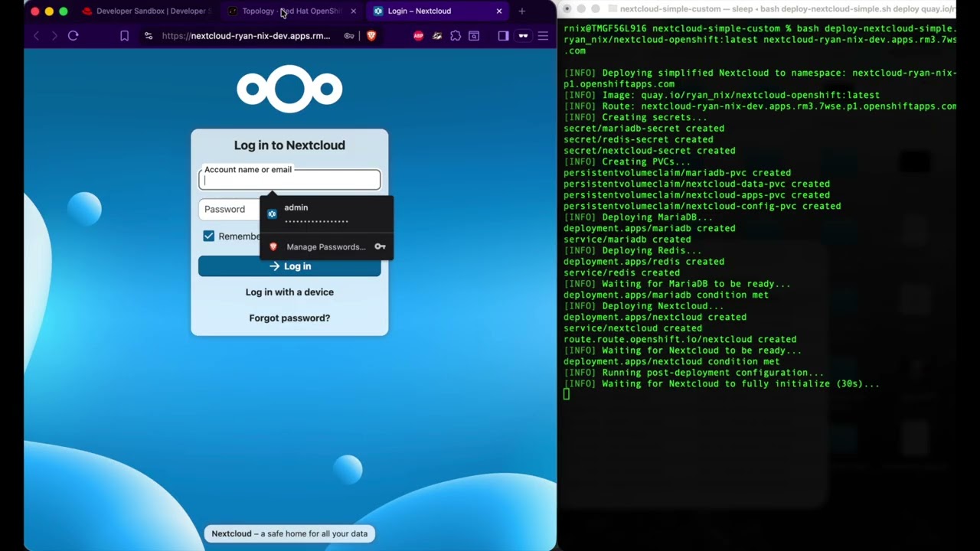Click terminal line 'route.route.openshift.io/nextcloud created'
The image size is (980, 551).
[680, 340]
